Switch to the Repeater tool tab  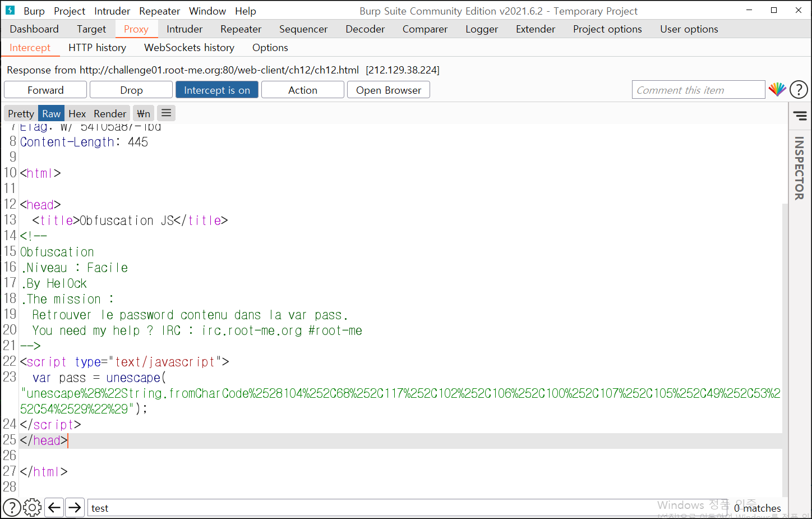[241, 29]
